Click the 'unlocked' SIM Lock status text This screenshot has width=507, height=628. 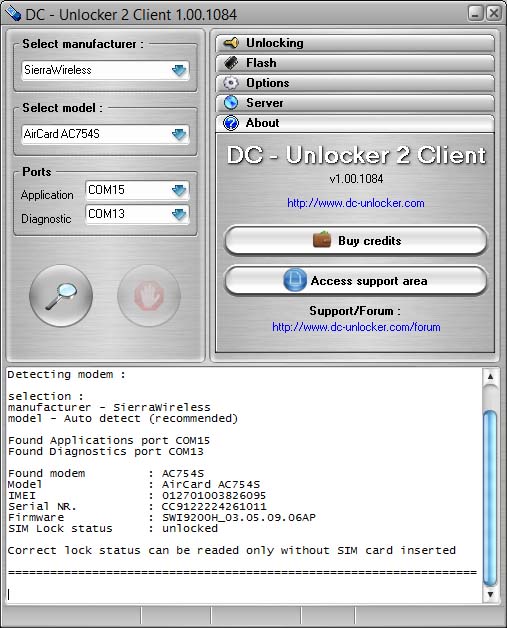coord(190,528)
